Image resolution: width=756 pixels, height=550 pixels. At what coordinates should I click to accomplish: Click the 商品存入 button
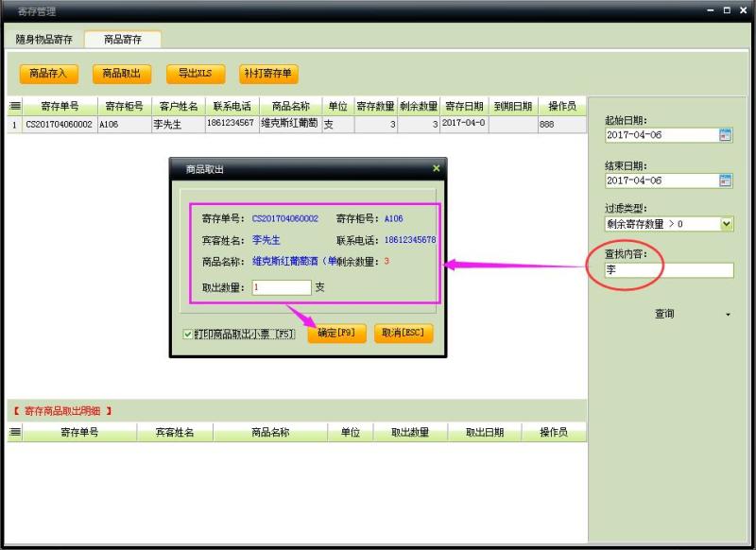pyautogui.click(x=48, y=74)
